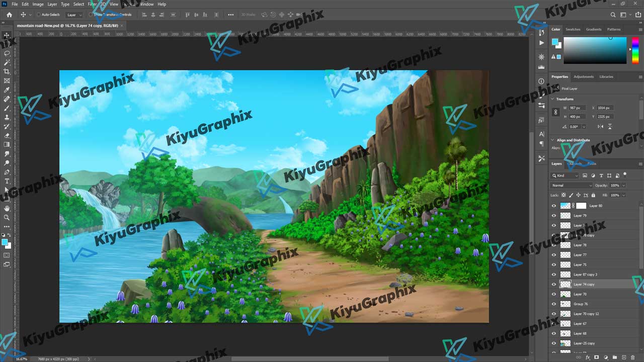Open the Normal blend mode dropdown
Viewport: 644px width, 362px height.
[572, 186]
